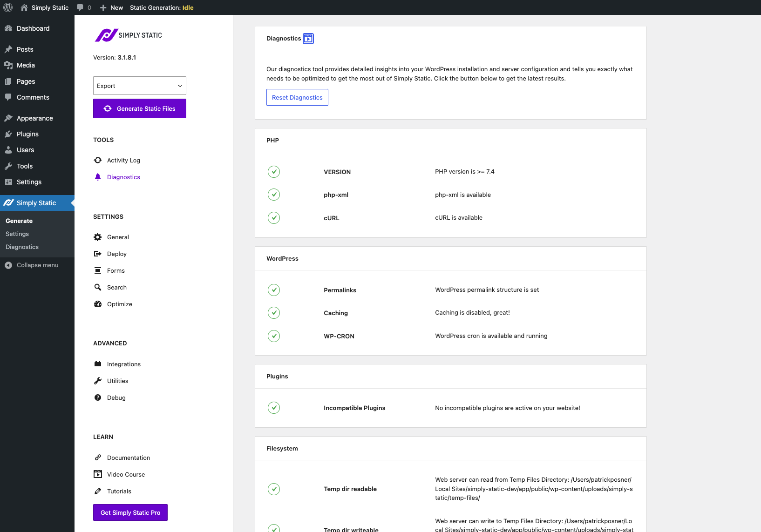Open the video icon beside Diagnostics heading
Screen dimensions: 761x532
pos(308,39)
